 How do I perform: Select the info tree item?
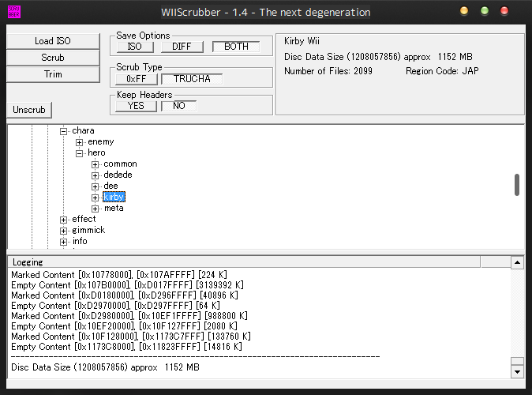coord(80,241)
